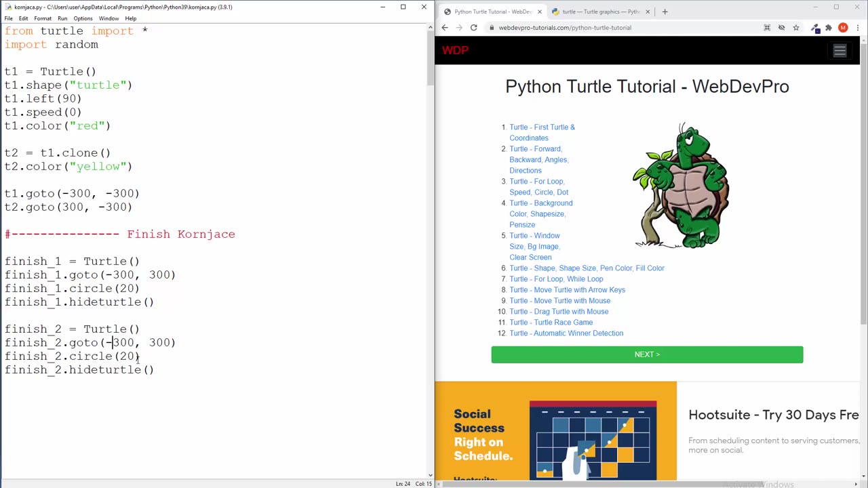
Task: Place cursor in 'import random' line
Action: [52, 45]
